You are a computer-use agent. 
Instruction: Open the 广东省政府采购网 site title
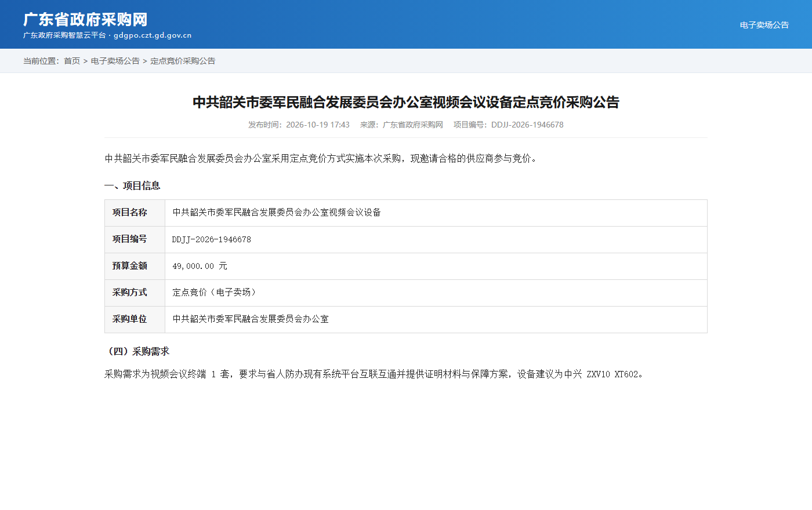coord(85,19)
